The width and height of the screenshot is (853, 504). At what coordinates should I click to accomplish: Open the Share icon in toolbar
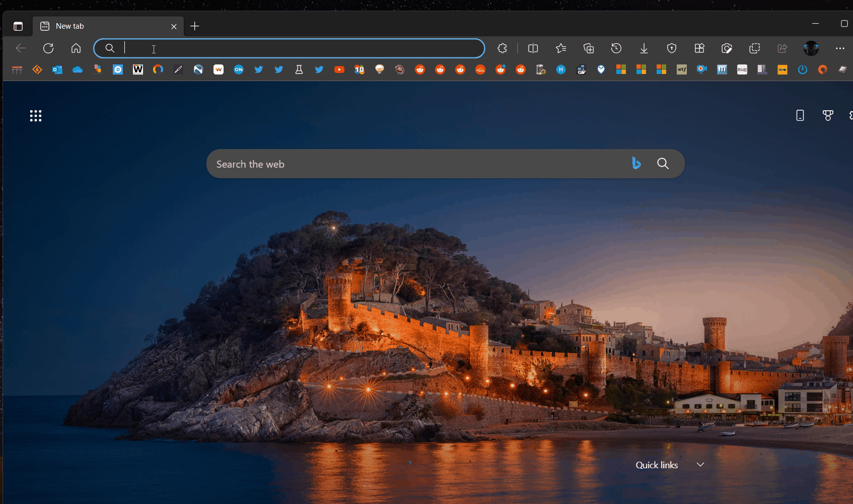783,48
